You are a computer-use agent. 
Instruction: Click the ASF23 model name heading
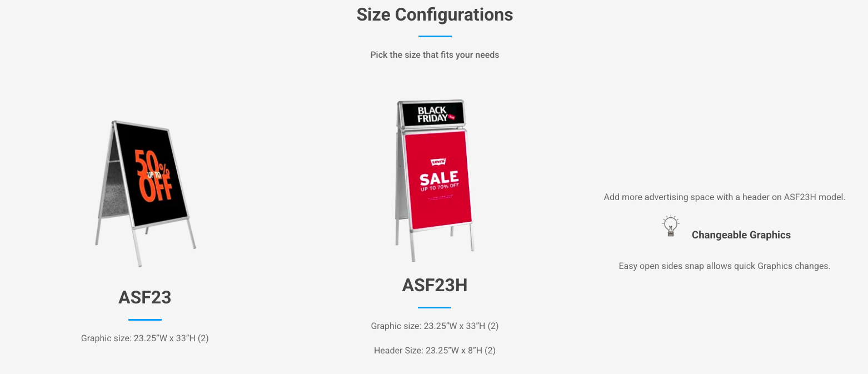(144, 297)
